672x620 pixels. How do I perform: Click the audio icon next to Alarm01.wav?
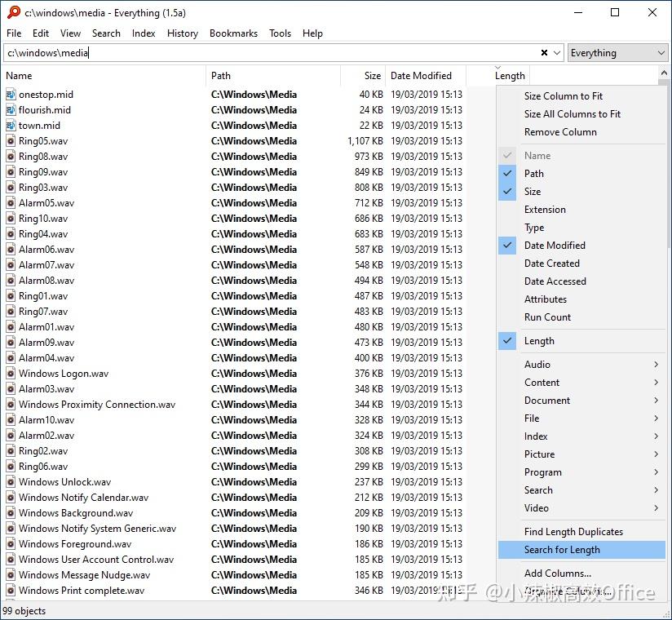[x=10, y=326]
